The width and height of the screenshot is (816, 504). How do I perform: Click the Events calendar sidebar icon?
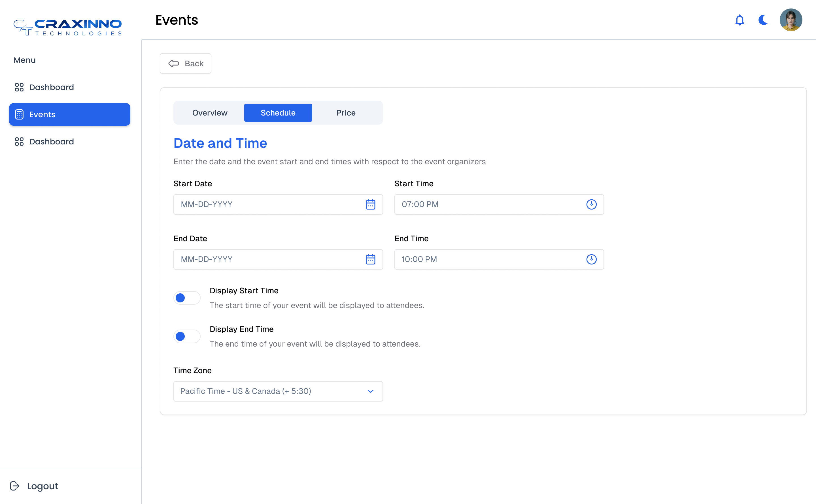pos(19,114)
